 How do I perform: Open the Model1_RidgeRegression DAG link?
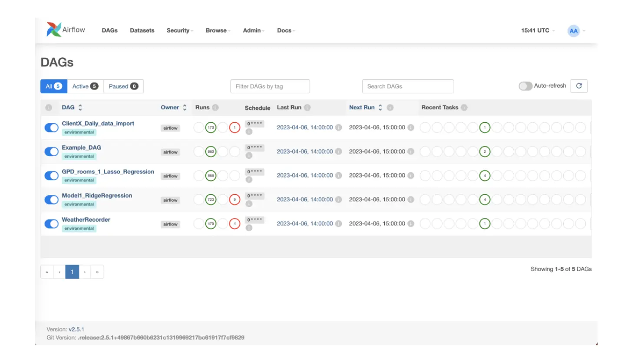click(x=97, y=196)
